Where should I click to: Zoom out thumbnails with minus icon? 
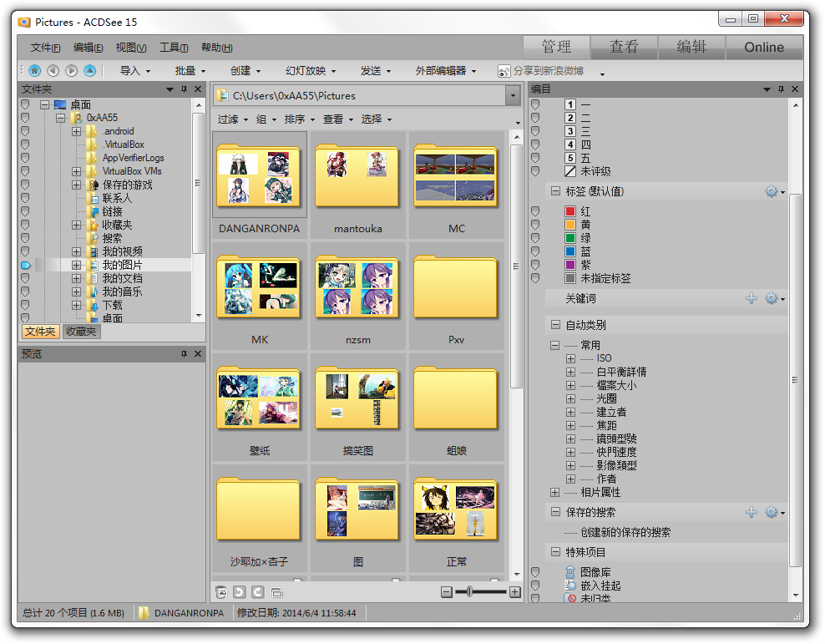(447, 592)
